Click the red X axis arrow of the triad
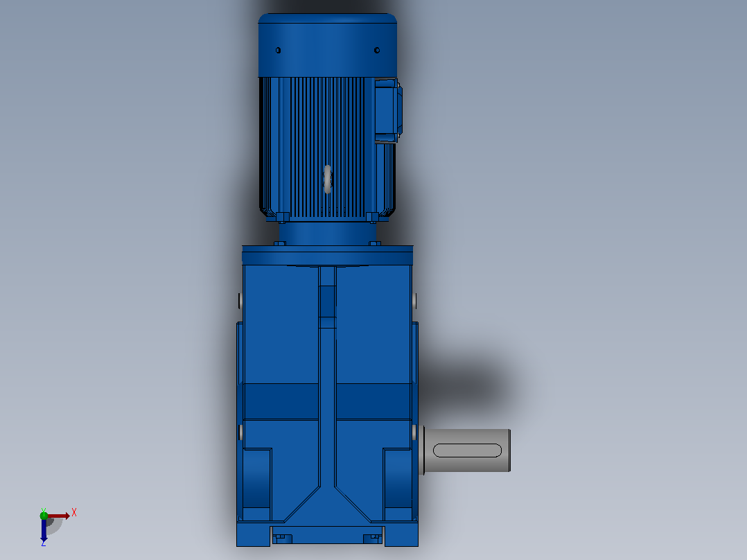The image size is (747, 560). tap(58, 516)
